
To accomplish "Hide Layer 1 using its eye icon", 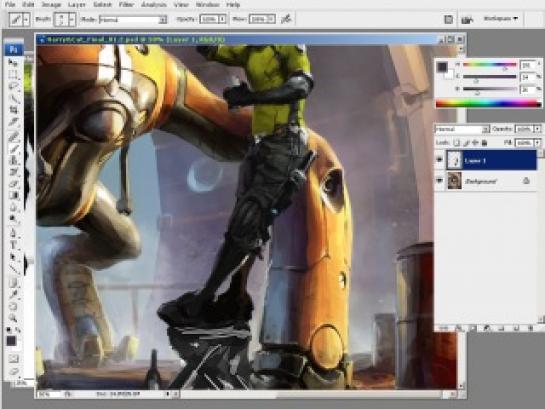I will click(x=440, y=160).
